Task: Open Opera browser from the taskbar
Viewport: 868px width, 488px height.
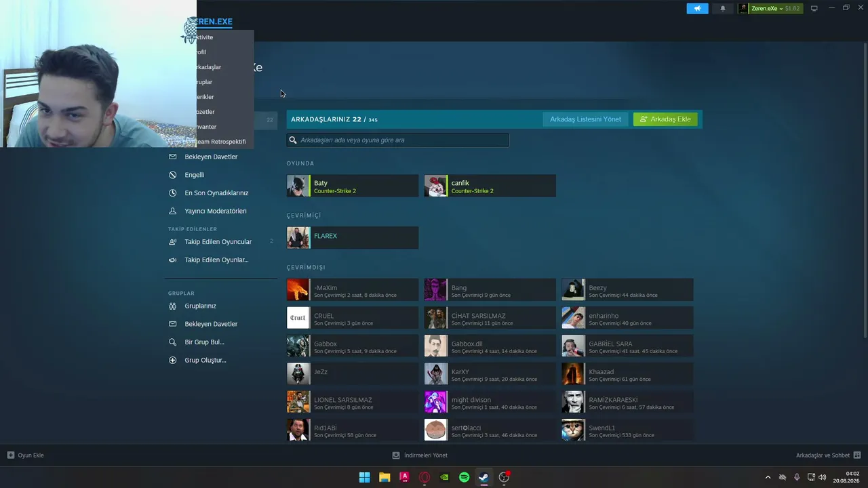Action: click(425, 477)
